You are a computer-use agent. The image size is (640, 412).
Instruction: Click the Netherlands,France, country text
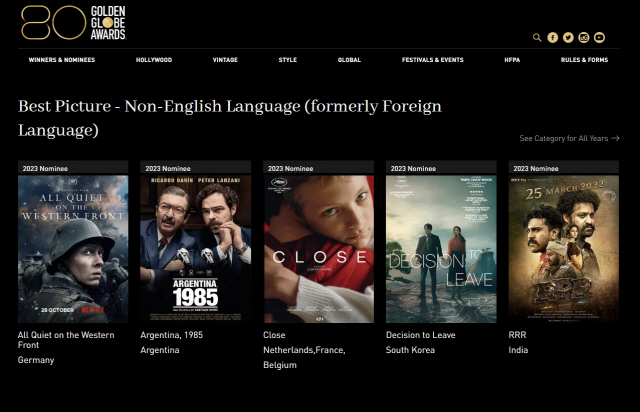point(304,350)
